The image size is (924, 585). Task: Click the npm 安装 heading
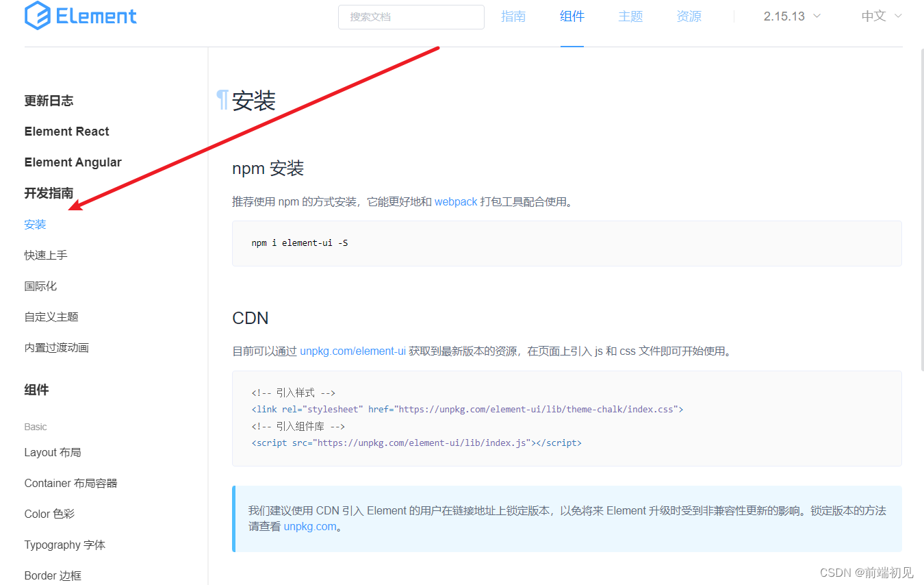click(x=268, y=169)
